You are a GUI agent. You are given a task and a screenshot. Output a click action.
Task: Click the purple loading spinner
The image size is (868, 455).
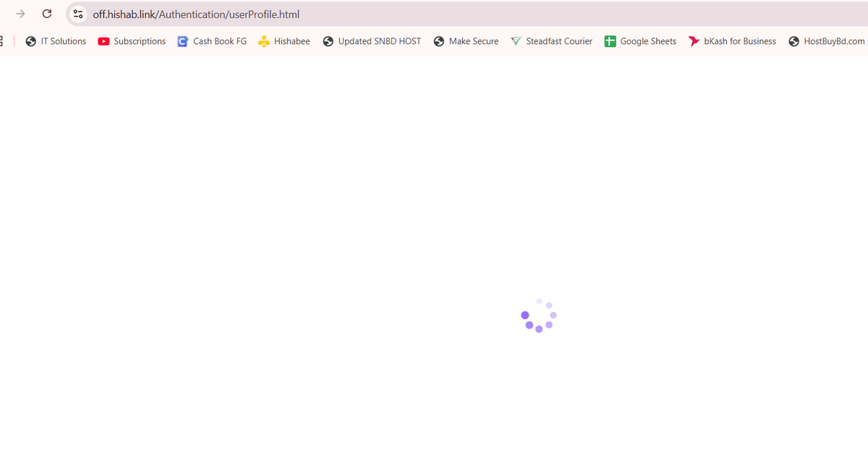[539, 315]
